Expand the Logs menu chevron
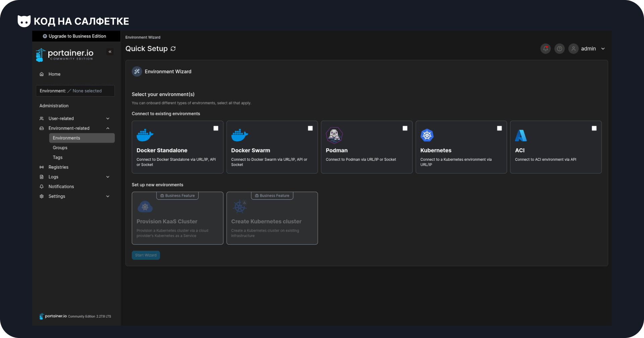Viewport: 644px width, 338px height. click(x=108, y=177)
